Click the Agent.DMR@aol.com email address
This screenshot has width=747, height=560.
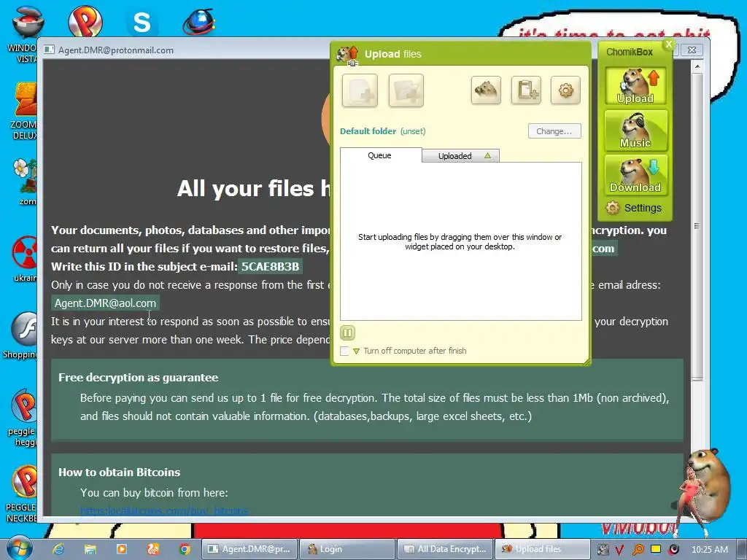pos(105,303)
